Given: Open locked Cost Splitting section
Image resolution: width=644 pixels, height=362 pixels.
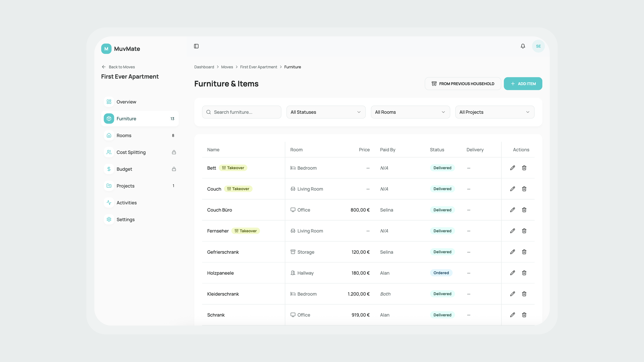Looking at the screenshot, I should point(131,152).
